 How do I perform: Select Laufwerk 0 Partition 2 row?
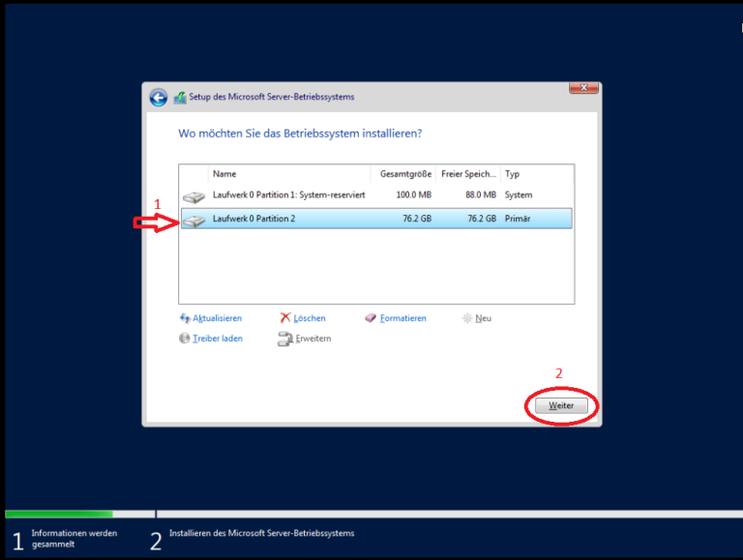(x=376, y=219)
